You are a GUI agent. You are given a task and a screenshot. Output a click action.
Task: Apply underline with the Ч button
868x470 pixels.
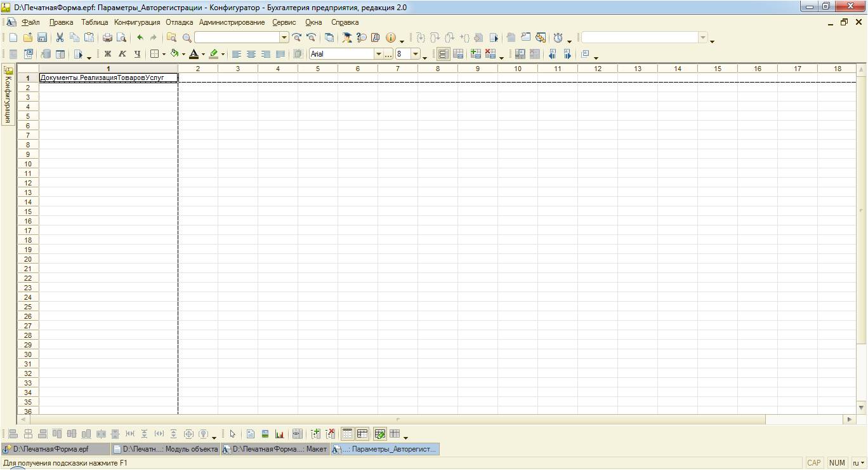click(137, 55)
